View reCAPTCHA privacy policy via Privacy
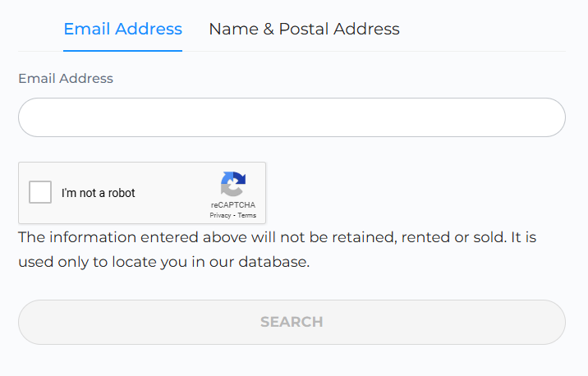Viewport: 588px width, 376px height. pyautogui.click(x=220, y=215)
